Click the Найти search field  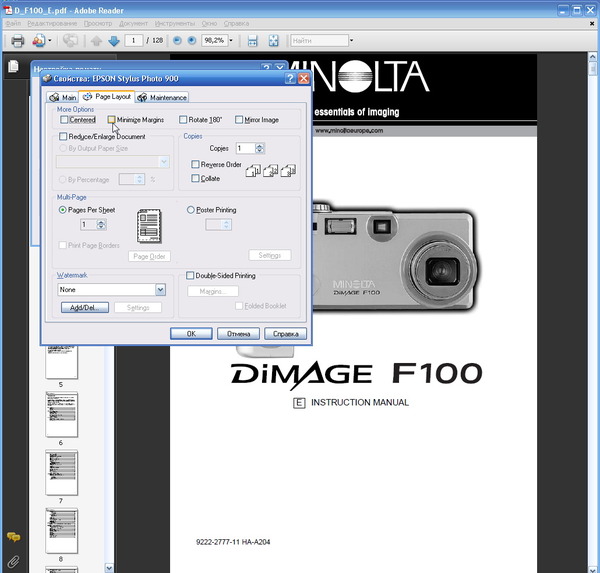click(320, 40)
